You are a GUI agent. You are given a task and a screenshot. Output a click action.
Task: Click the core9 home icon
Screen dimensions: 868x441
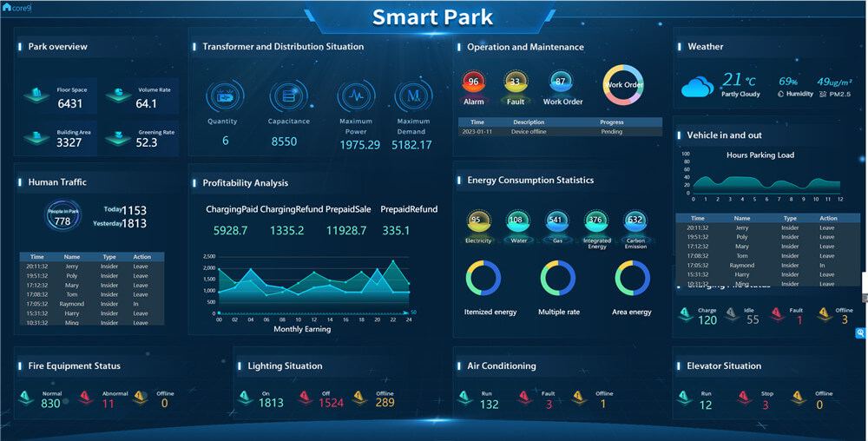[x=8, y=8]
